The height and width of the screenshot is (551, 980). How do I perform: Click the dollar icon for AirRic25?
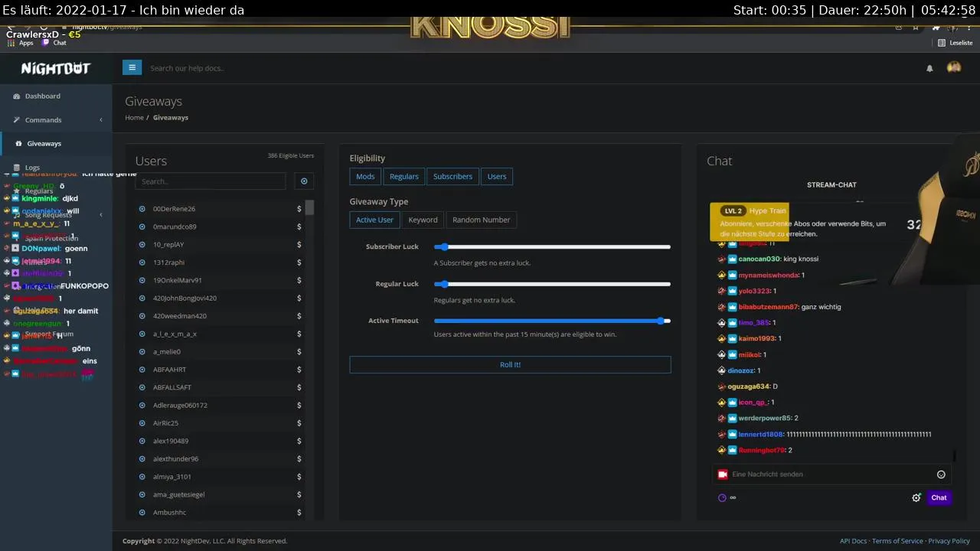[x=299, y=423]
